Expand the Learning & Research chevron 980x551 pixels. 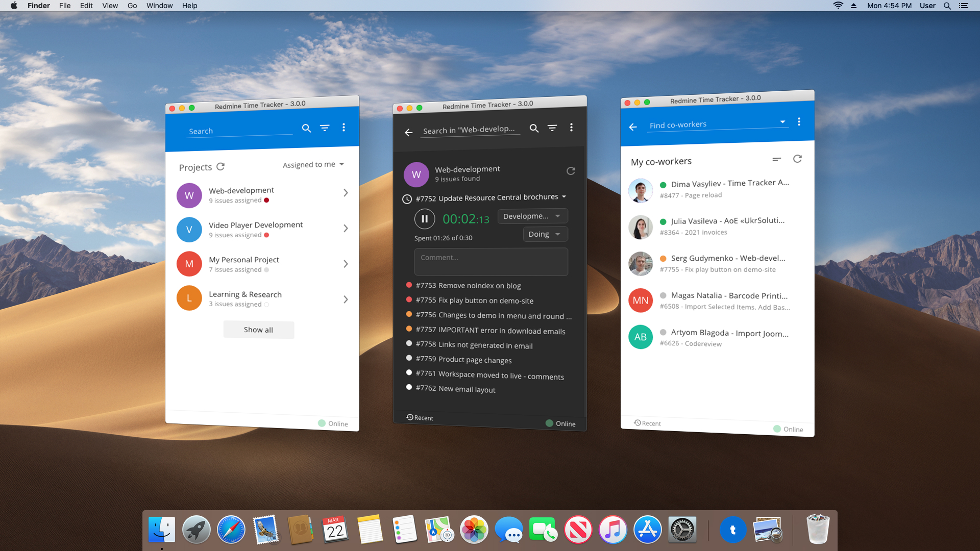tap(346, 299)
